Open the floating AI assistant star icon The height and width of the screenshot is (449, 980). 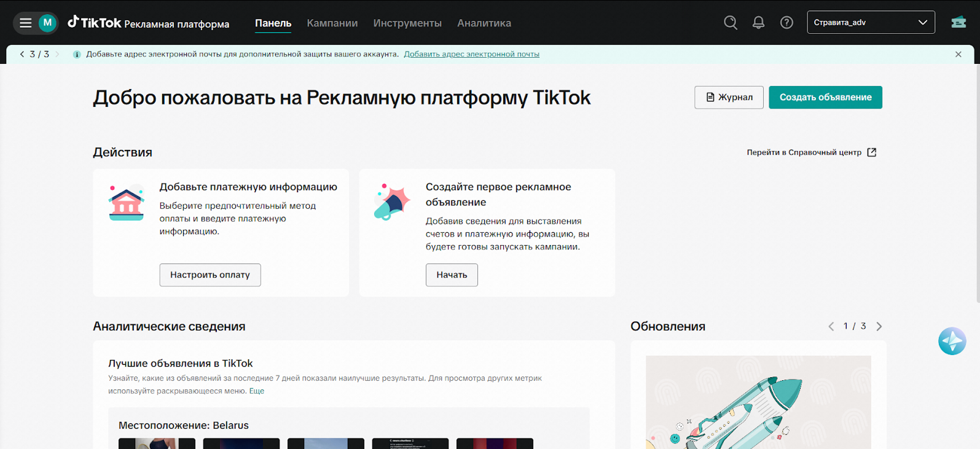pyautogui.click(x=952, y=341)
